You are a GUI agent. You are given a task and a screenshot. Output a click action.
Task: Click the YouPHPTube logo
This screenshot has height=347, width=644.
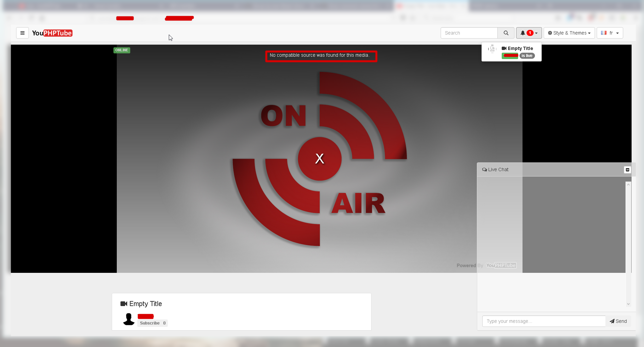coord(52,33)
